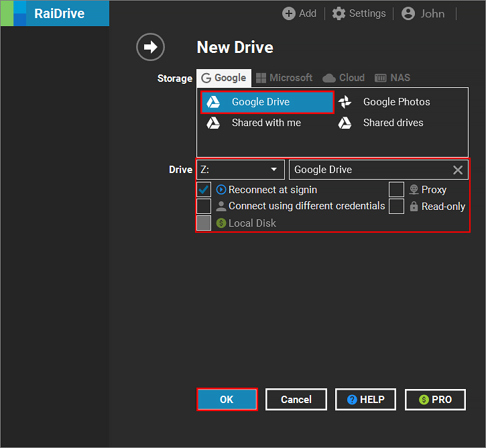
Task: Clear the drive name with the X
Action: 458,170
